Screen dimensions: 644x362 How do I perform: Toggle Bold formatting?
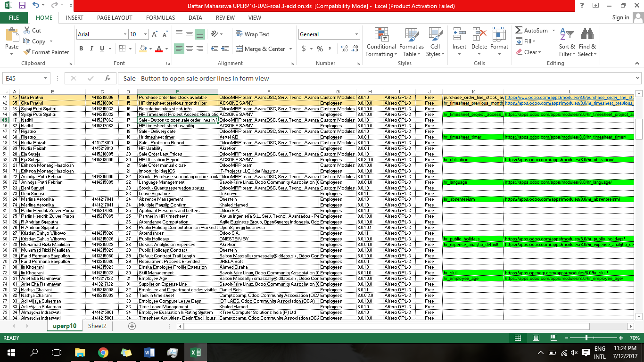81,49
